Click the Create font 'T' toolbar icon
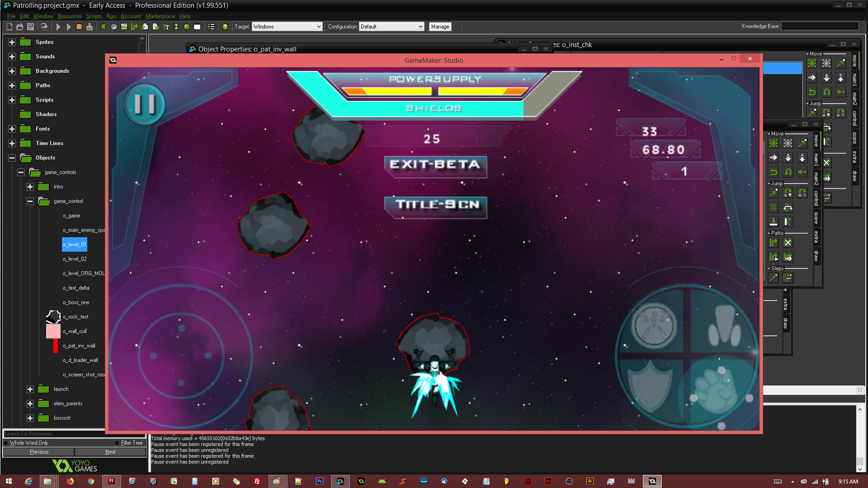Screen dimensions: 868x488 coord(166,27)
